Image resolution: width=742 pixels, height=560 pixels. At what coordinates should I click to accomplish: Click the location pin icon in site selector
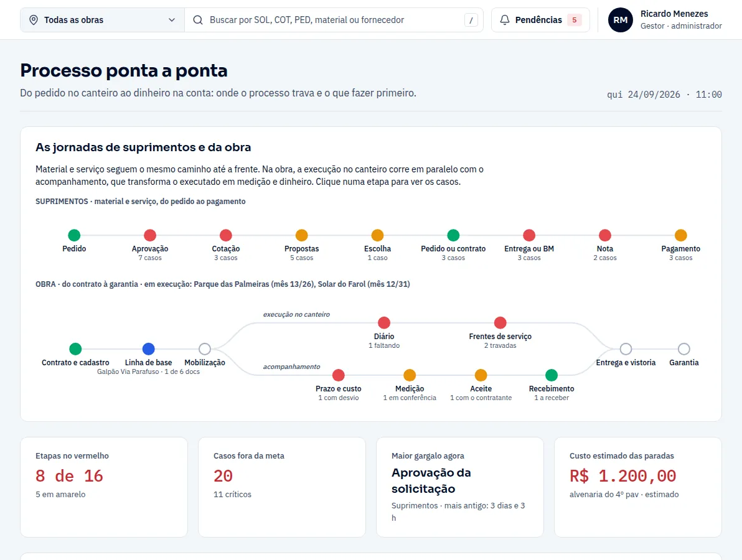tap(34, 20)
